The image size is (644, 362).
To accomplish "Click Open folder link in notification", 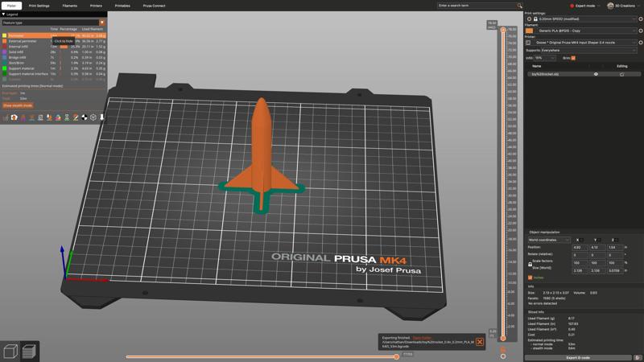I will click(422, 338).
